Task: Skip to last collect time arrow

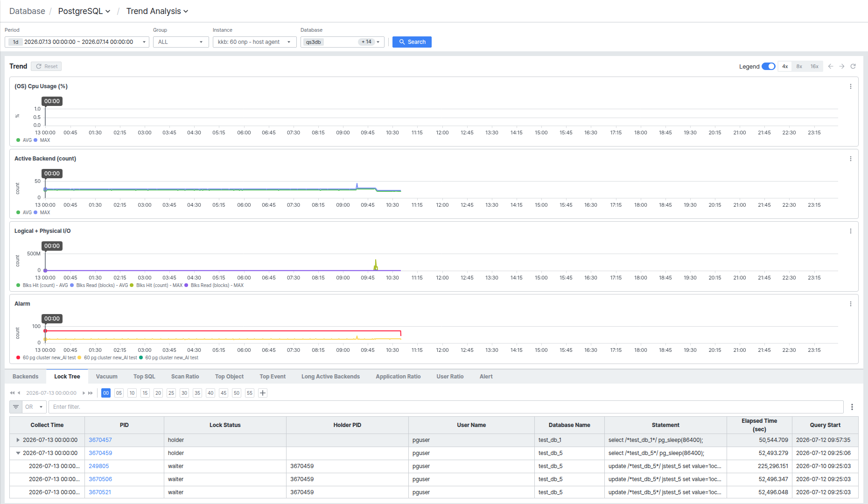Action: pos(91,393)
